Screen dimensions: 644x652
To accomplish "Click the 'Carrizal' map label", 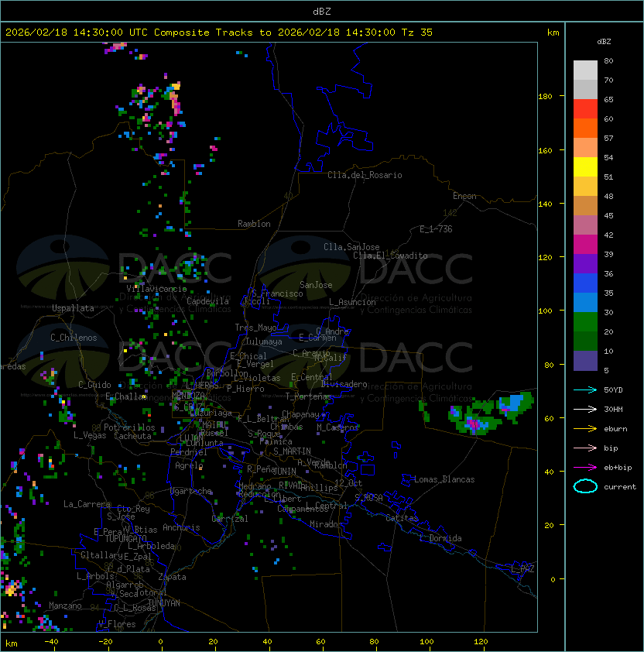I will [x=229, y=519].
